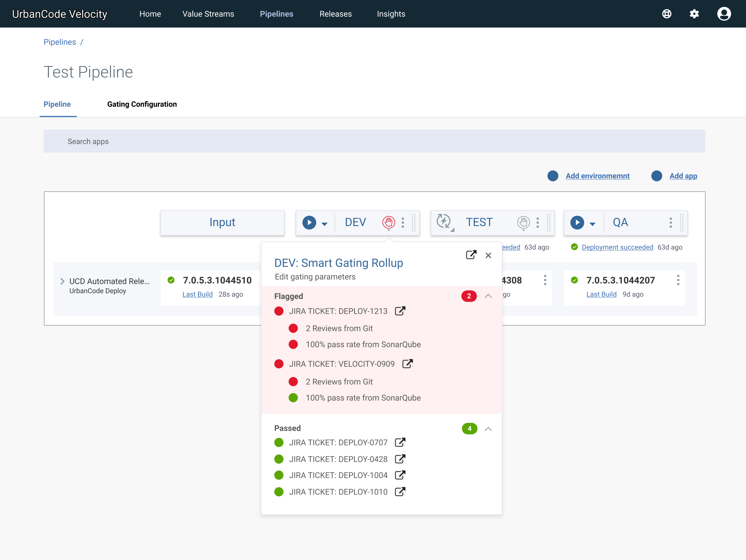The image size is (746, 560).
Task: Go to Insights in the top navigation
Action: 391,14
